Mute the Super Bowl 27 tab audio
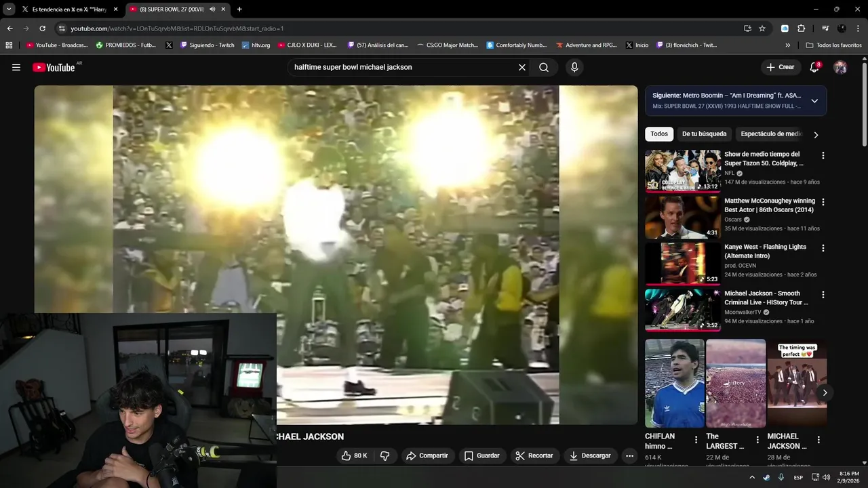Viewport: 868px width, 488px height. [212, 9]
